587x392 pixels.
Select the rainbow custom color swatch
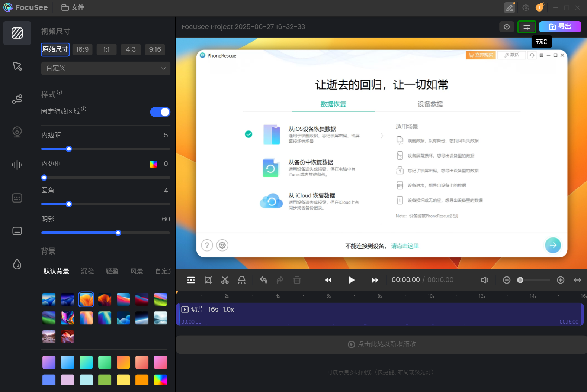click(x=160, y=380)
